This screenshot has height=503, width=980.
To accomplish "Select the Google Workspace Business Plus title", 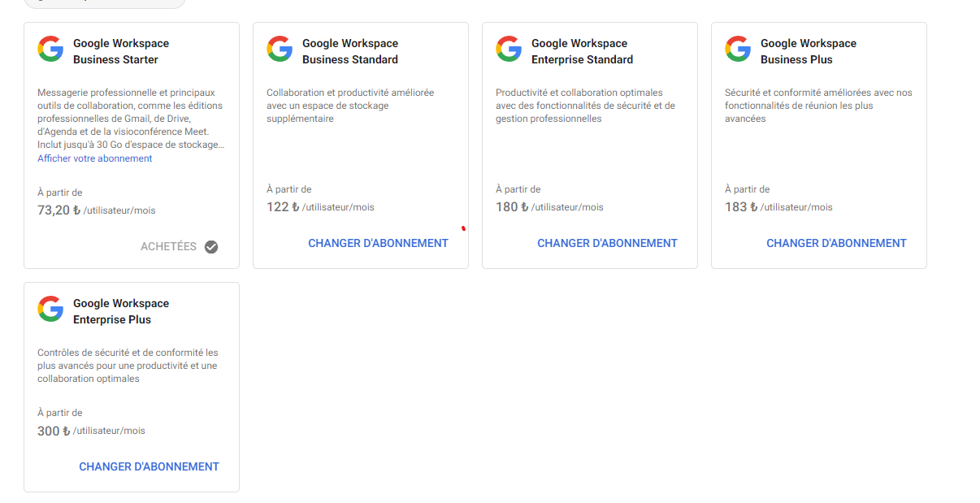I will 809,51.
